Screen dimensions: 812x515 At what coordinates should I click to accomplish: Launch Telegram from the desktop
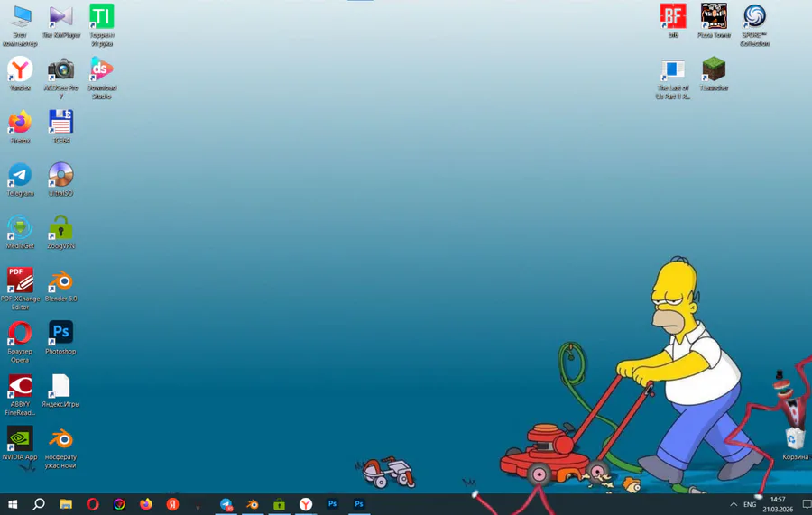tap(20, 179)
